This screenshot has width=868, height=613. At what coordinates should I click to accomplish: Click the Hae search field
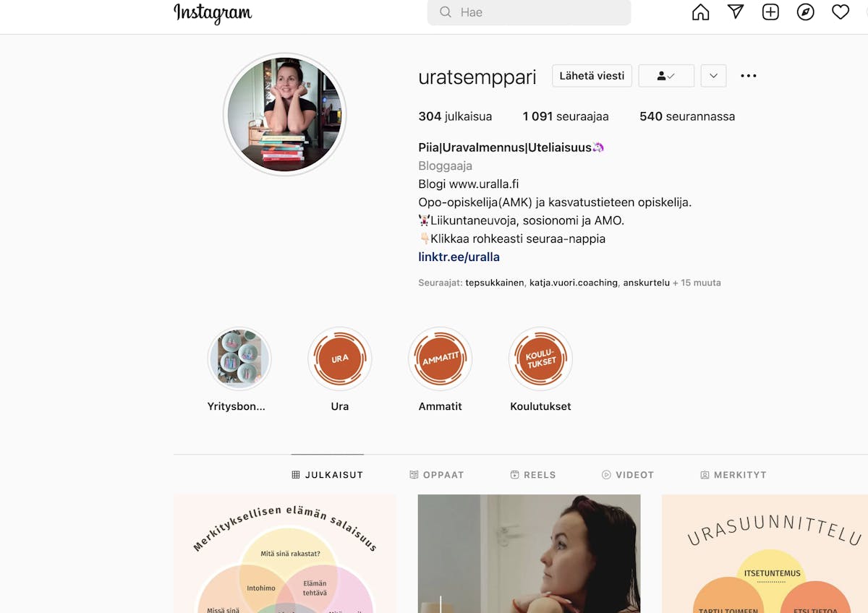click(x=529, y=12)
